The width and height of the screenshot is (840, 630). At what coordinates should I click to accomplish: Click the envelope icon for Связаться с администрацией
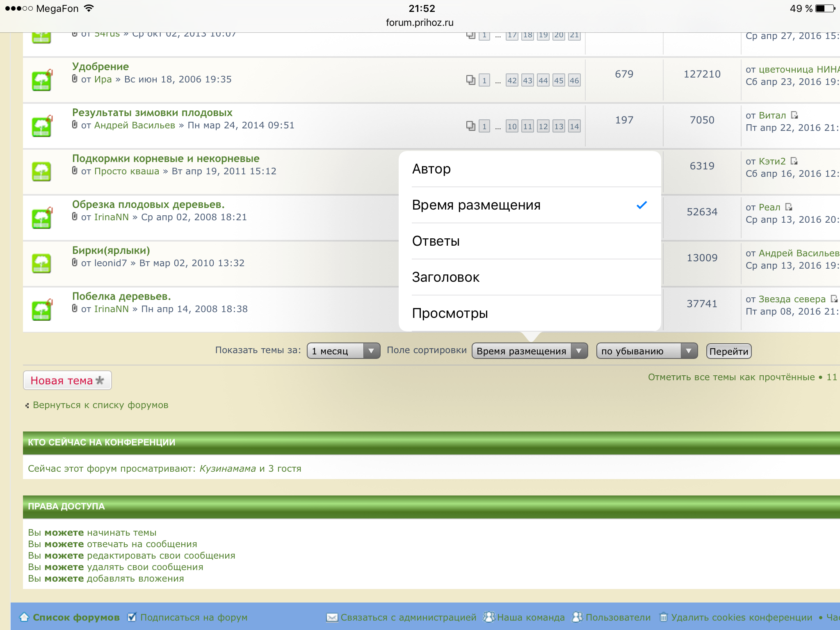coord(332,617)
